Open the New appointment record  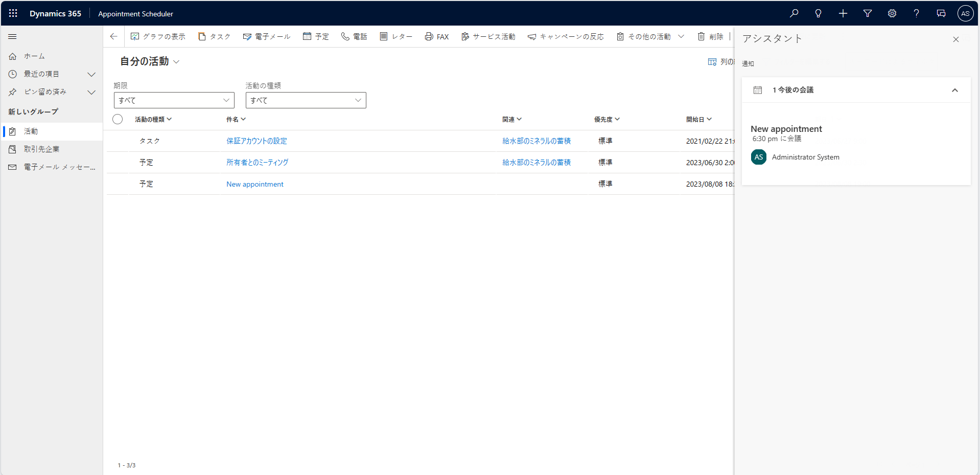click(254, 184)
